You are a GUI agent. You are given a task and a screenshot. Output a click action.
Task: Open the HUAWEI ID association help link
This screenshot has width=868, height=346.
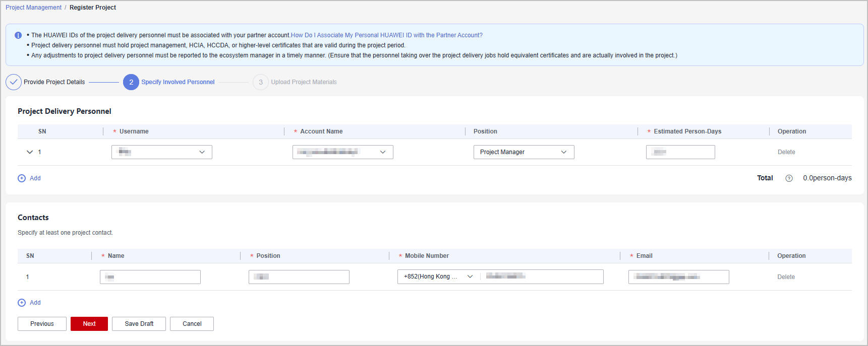pyautogui.click(x=386, y=35)
